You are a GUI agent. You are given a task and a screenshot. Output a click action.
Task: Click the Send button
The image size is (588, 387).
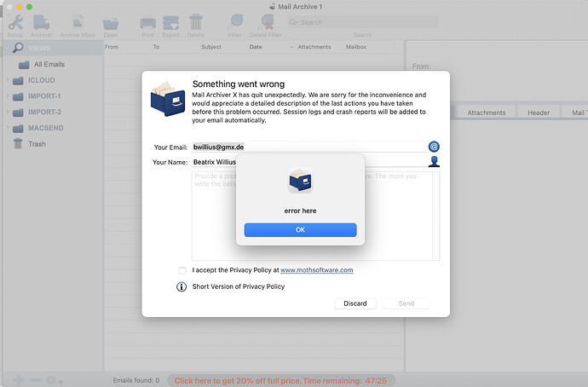click(x=406, y=303)
